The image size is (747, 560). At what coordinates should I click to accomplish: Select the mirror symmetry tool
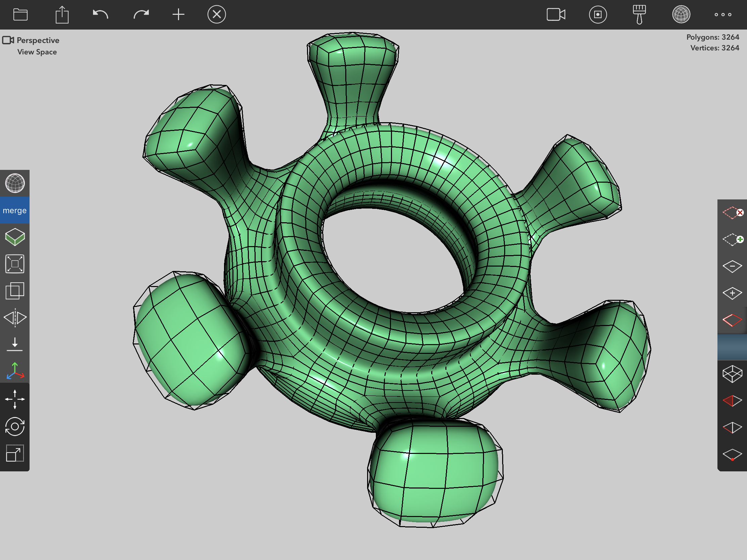14,318
